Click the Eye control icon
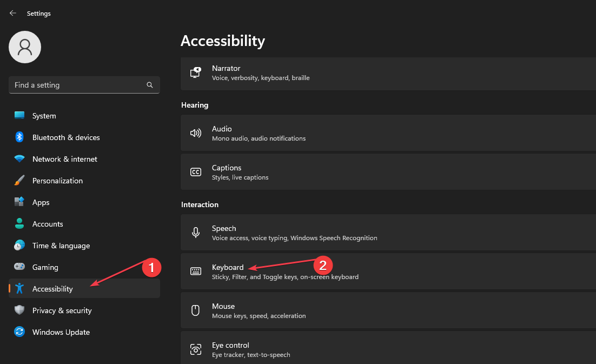596x364 pixels. (196, 349)
